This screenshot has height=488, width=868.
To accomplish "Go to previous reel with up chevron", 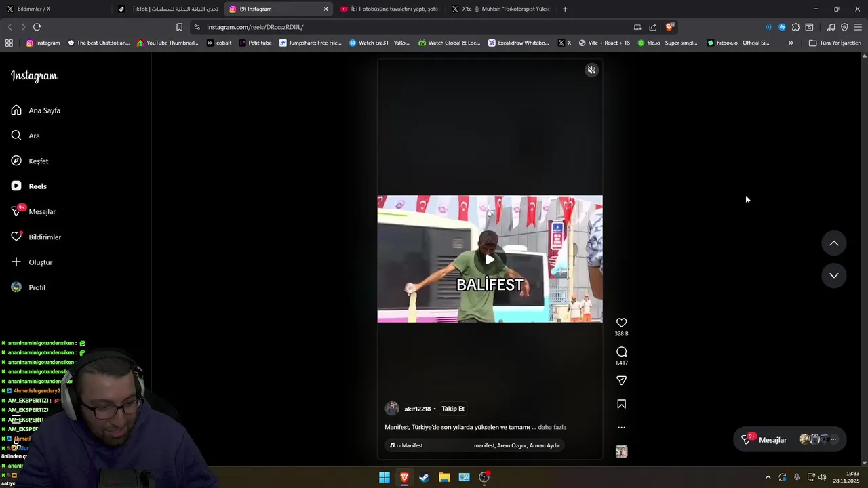I will click(x=833, y=243).
